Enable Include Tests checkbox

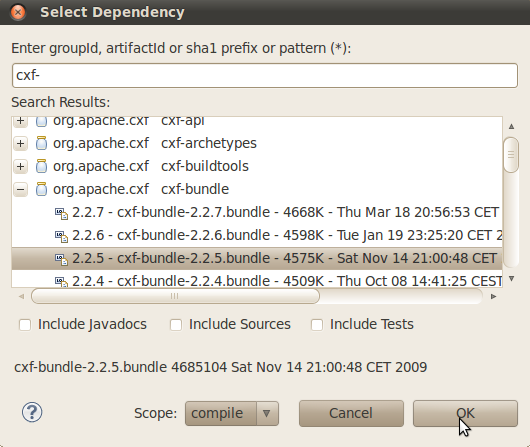pyautogui.click(x=317, y=325)
